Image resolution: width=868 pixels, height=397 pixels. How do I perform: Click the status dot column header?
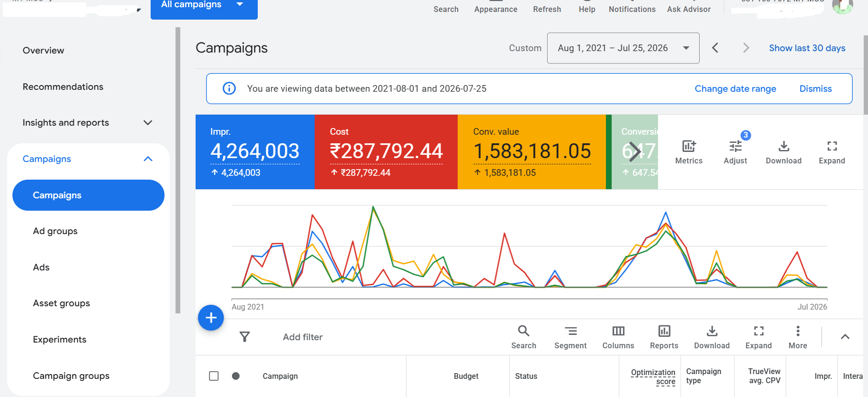(x=236, y=376)
